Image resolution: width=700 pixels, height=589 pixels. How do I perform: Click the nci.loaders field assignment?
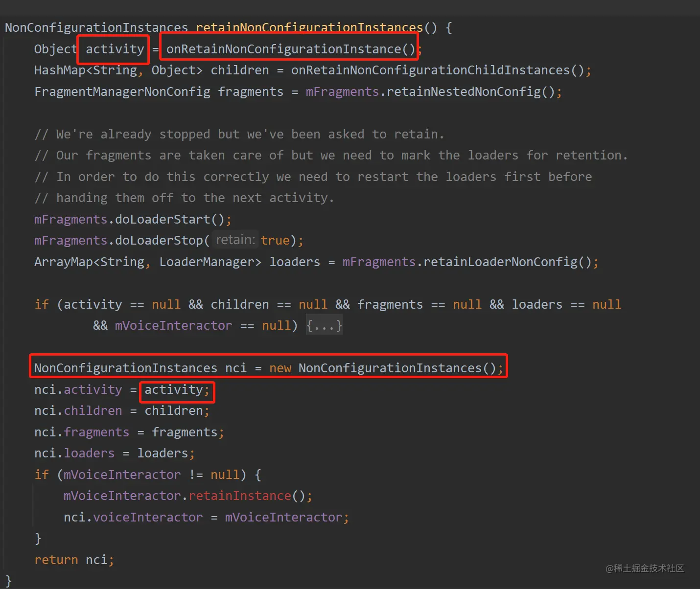(74, 453)
